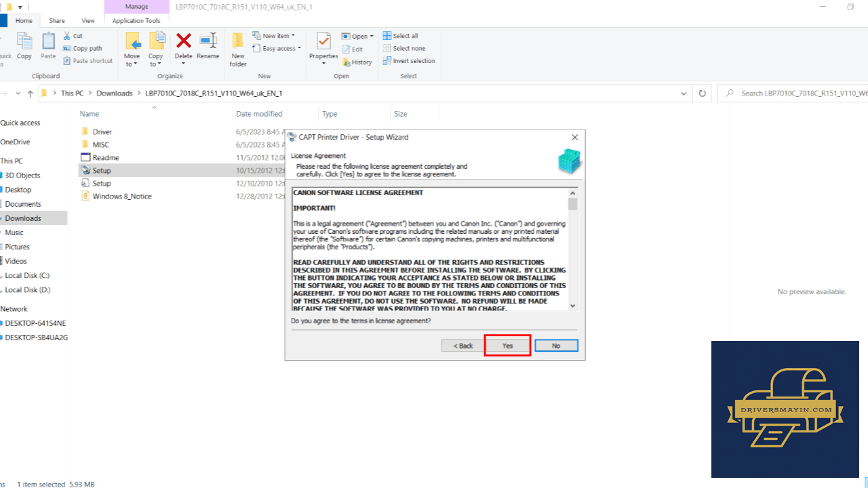Show file History from the ribbon

click(357, 62)
